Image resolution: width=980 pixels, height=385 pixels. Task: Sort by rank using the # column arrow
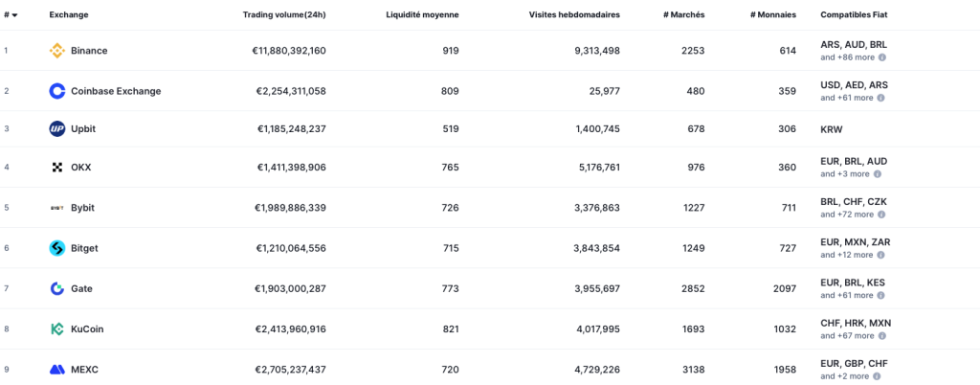click(x=14, y=15)
